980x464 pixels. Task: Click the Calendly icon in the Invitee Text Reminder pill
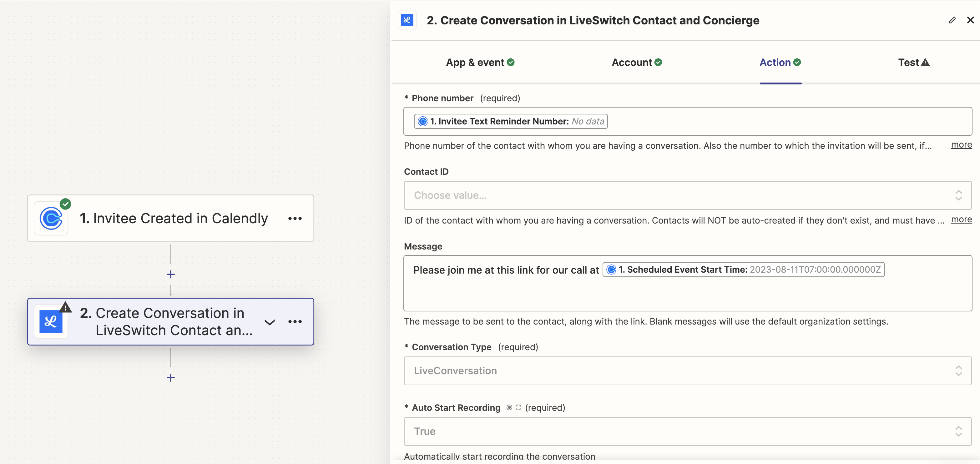click(423, 121)
